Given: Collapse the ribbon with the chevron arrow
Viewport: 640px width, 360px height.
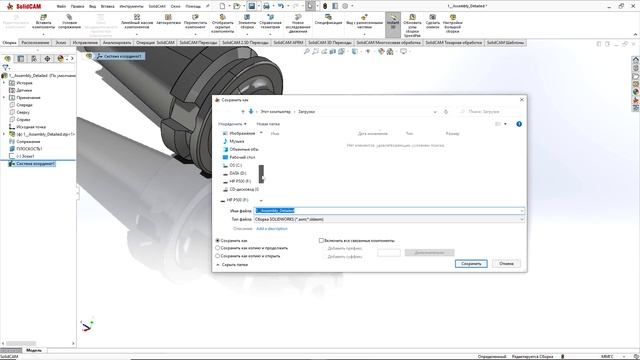Looking at the screenshot, I should click(635, 35).
